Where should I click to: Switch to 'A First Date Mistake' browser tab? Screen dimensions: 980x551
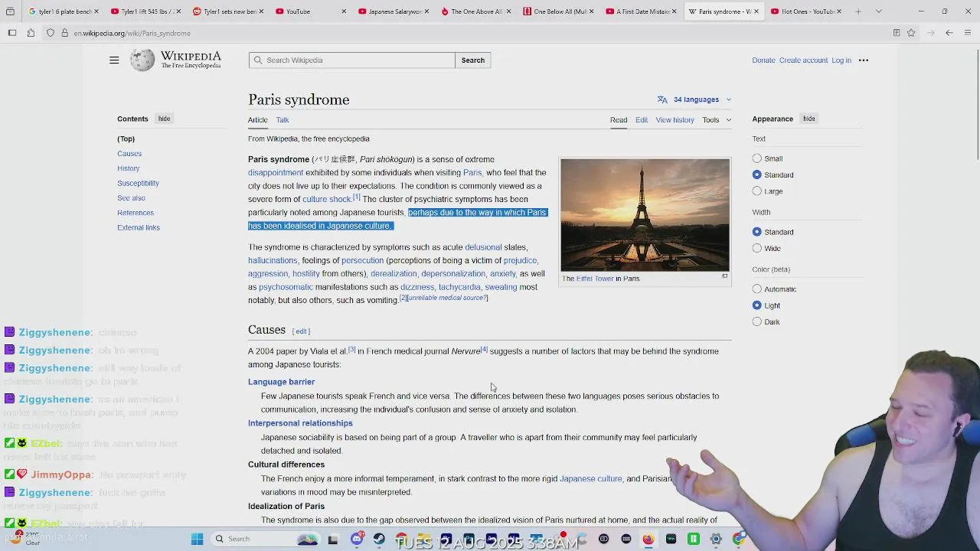pyautogui.click(x=642, y=11)
